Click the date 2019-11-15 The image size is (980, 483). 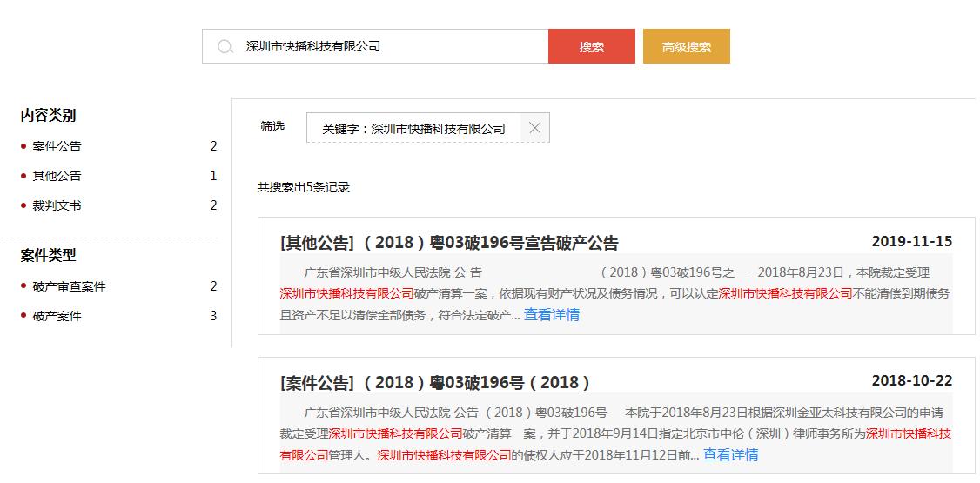coord(912,241)
